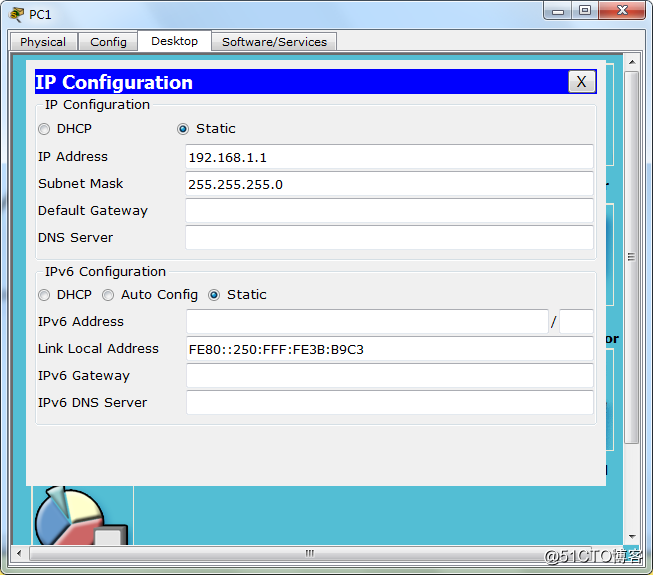Click the vertical scrollbar down arrow

click(x=632, y=537)
